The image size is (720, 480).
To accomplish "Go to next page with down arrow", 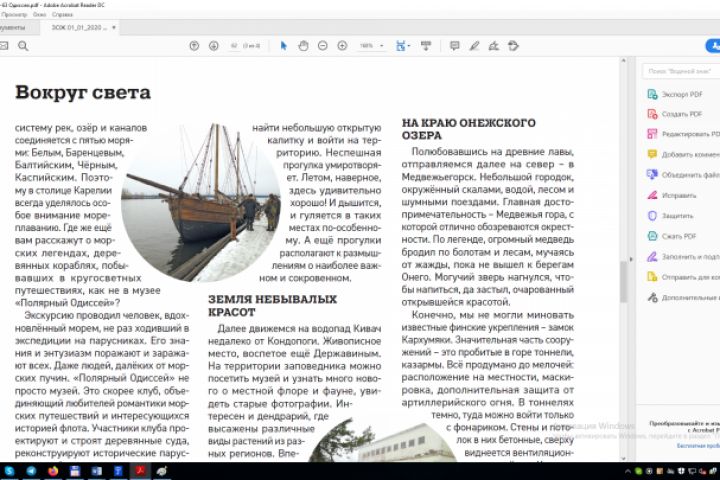I will click(214, 45).
